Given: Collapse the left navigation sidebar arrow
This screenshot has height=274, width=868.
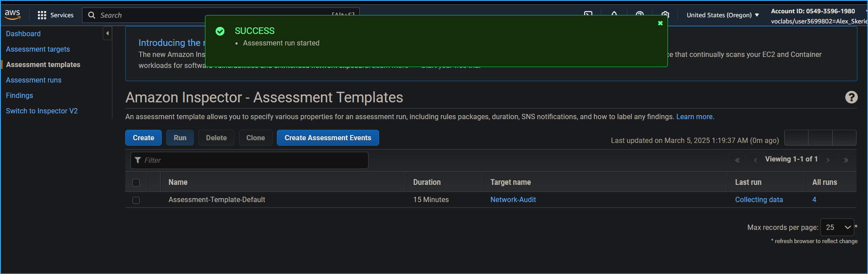Looking at the screenshot, I should (x=107, y=34).
